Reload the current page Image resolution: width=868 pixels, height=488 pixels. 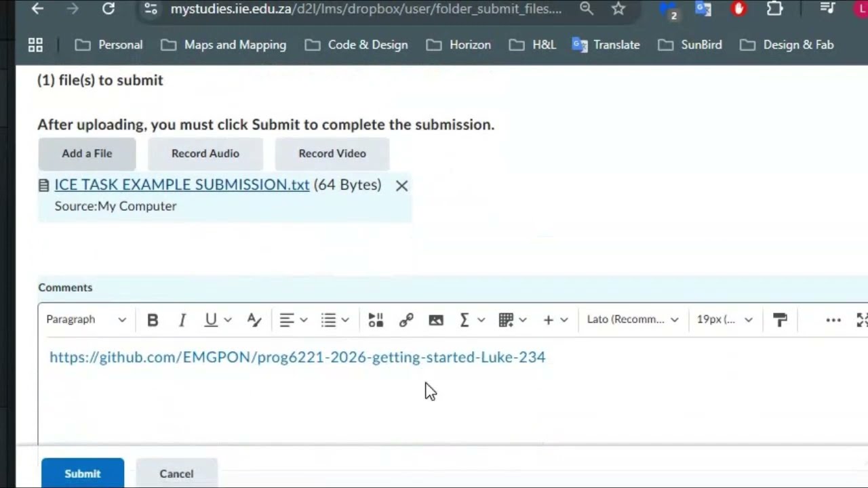pos(108,9)
